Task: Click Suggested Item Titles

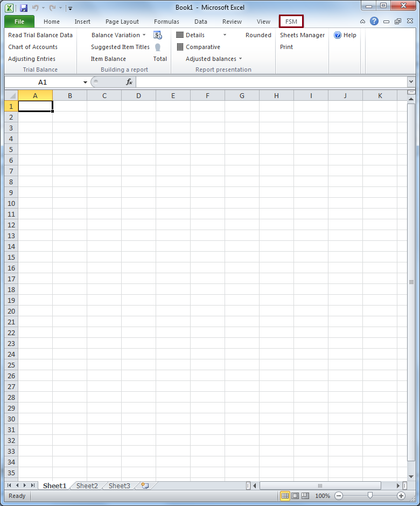Action: click(x=120, y=47)
